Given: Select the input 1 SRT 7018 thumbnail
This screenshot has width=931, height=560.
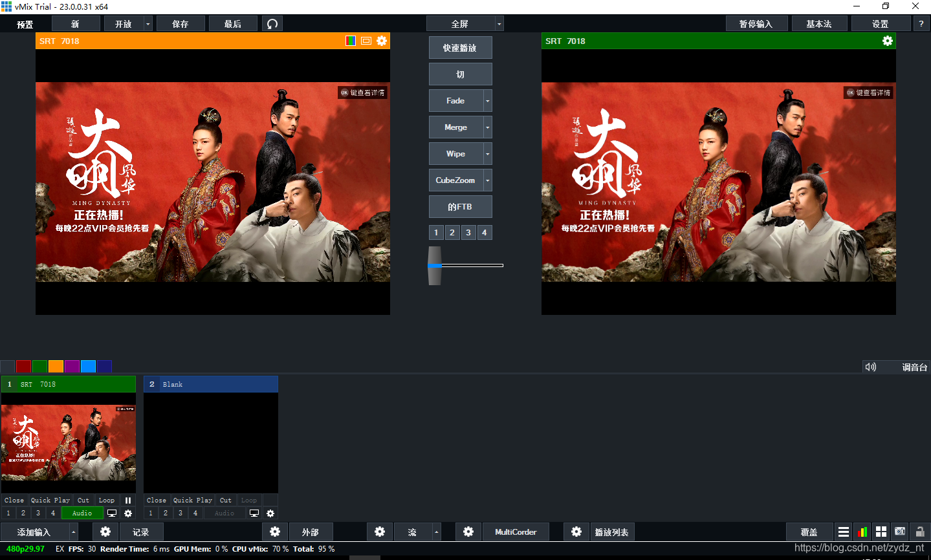Looking at the screenshot, I should [x=69, y=442].
